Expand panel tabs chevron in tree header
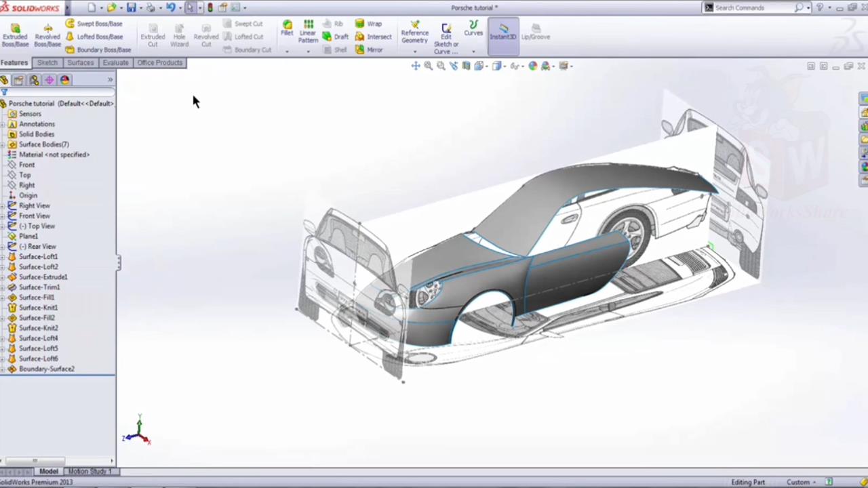Viewport: 868px width, 488px height. (110, 80)
